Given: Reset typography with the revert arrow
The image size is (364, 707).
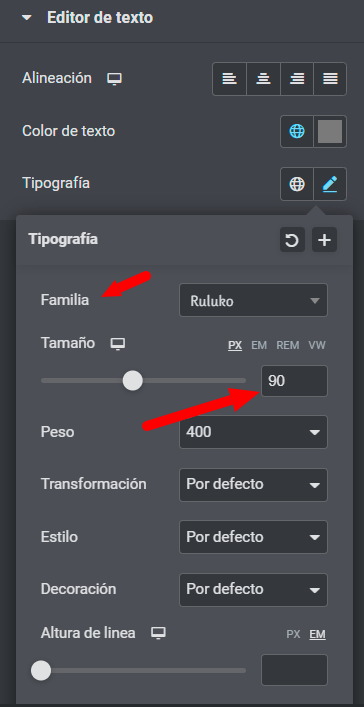Looking at the screenshot, I should click(x=292, y=240).
